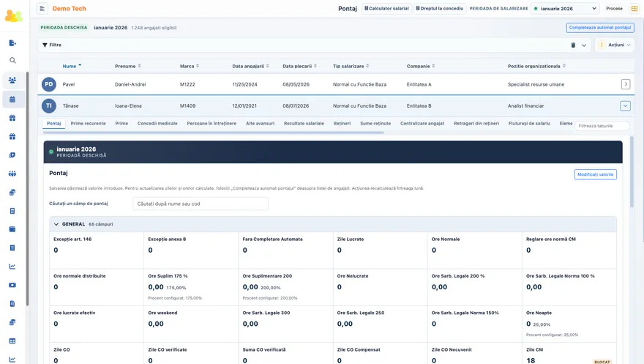The image size is (644, 364).
Task: Click Modificați valorile button
Action: (595, 174)
